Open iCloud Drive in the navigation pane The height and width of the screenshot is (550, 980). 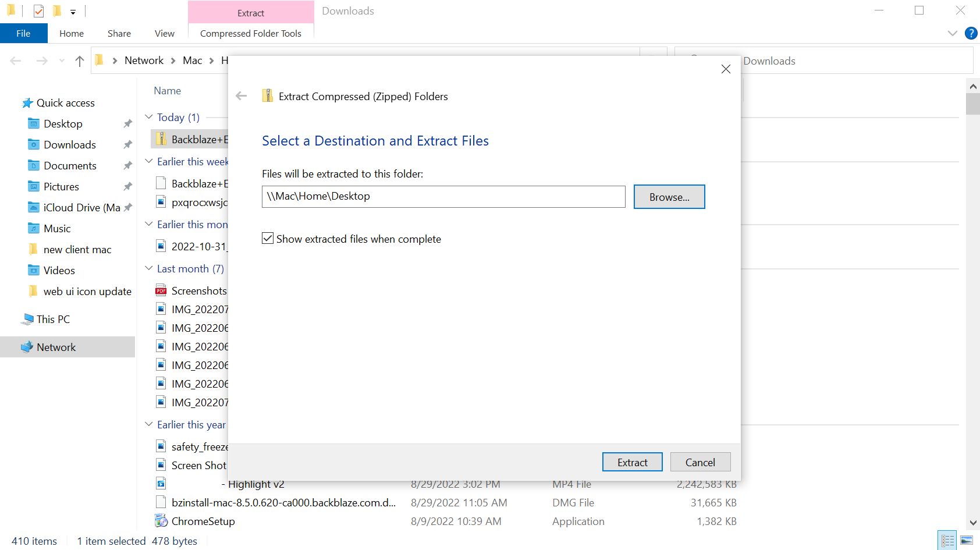81,208
